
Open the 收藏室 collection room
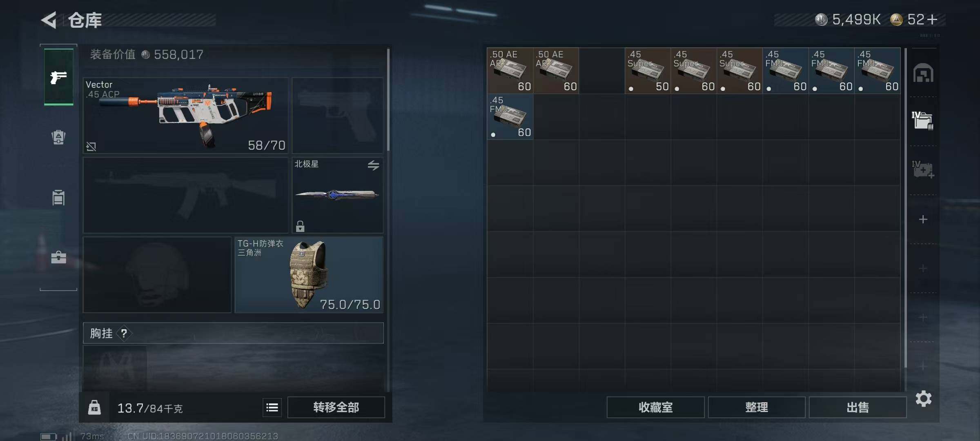coord(655,407)
